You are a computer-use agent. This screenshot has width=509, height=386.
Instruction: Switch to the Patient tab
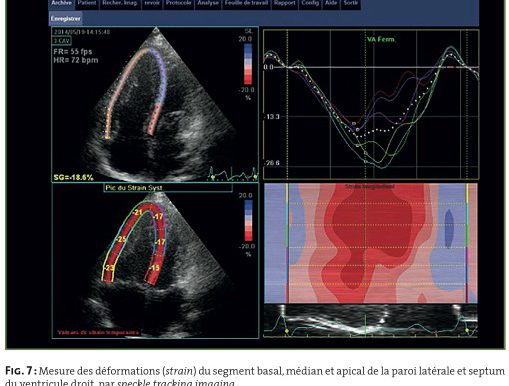(87, 3)
